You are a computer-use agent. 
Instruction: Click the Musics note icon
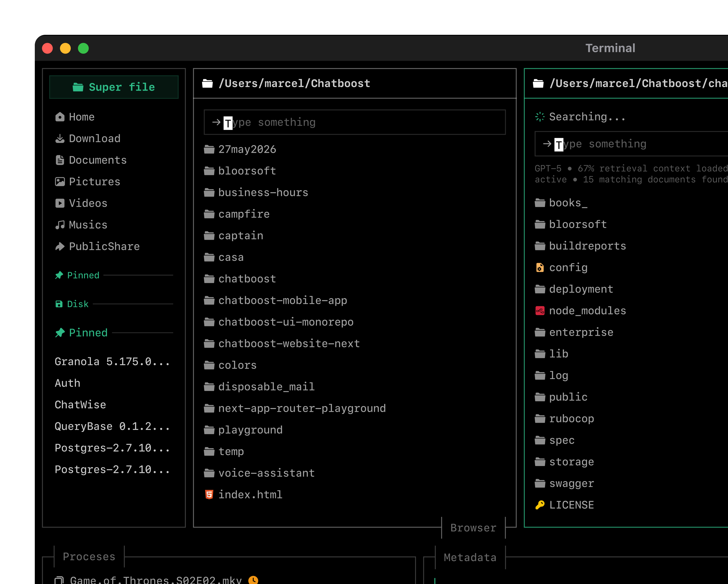60,225
